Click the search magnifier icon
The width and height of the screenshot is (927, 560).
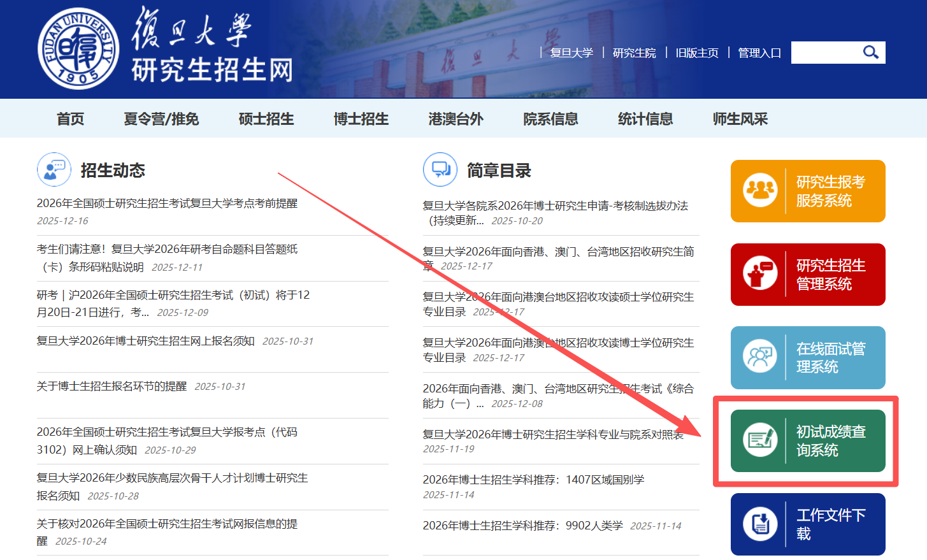pyautogui.click(x=870, y=52)
